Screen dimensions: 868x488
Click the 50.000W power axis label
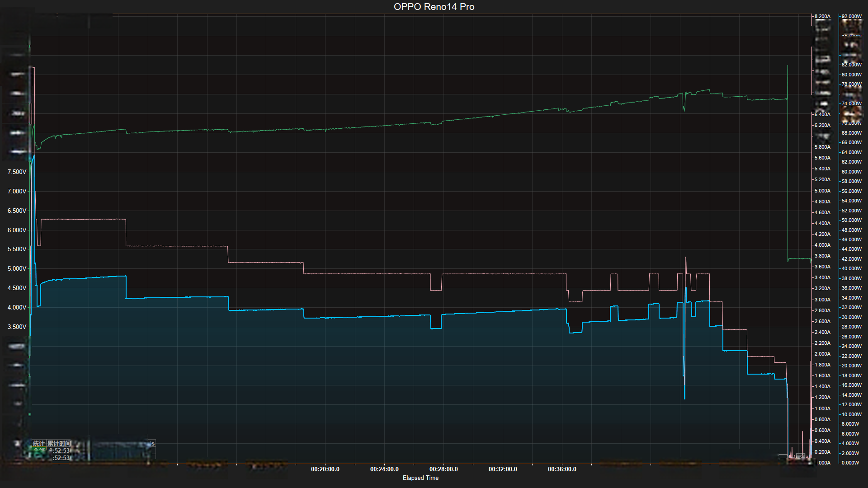[852, 220]
